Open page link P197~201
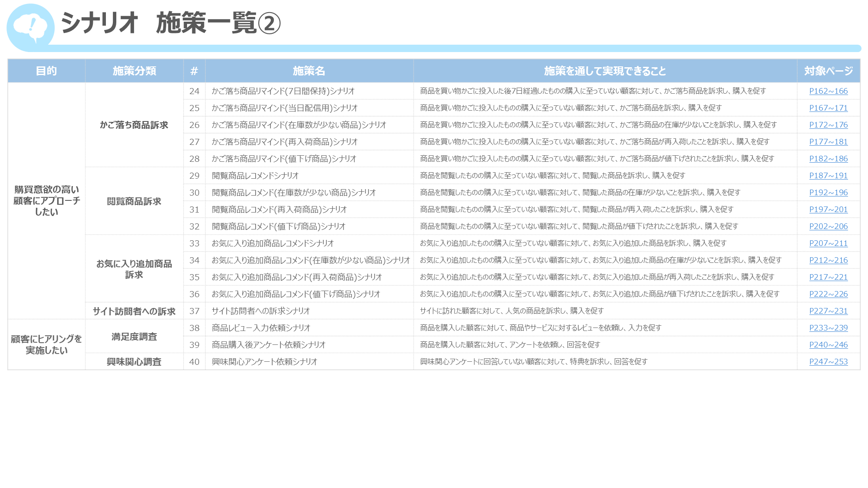 coord(828,210)
